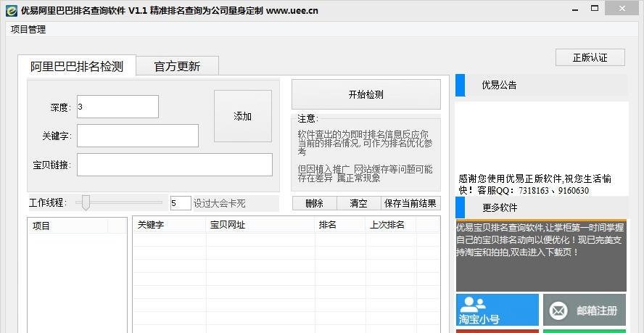Click the 淘宝小号 people icon tile

point(498,310)
